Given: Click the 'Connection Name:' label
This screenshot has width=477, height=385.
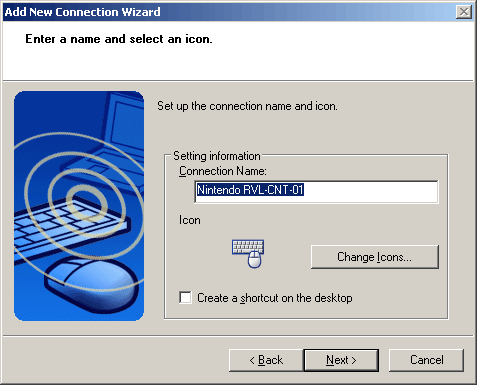Looking at the screenshot, I should 223,171.
